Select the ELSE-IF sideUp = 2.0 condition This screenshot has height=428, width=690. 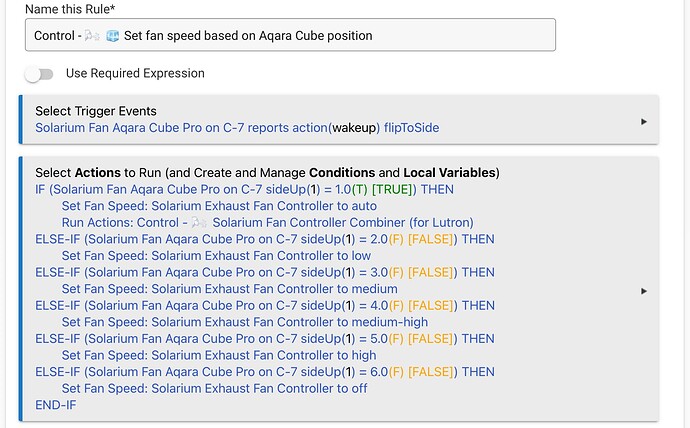265,239
